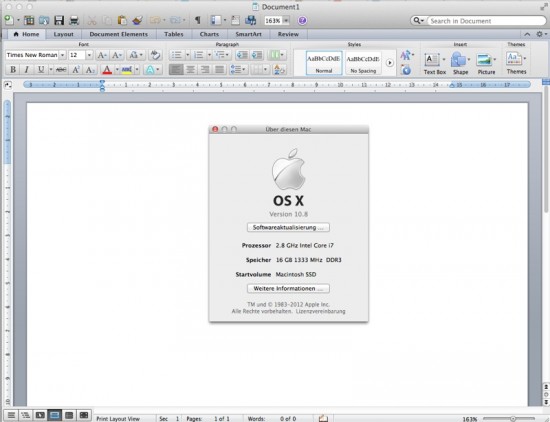The height and width of the screenshot is (422, 550).
Task: Collapse the ribbon with chevron
Action: pos(527,34)
